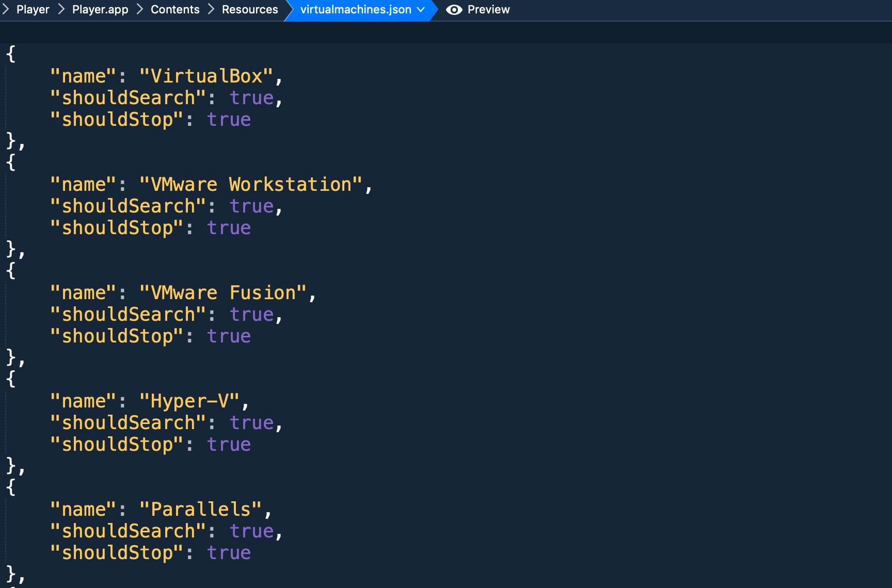
Task: Place cursor in the "Hyper-V" value
Action: point(189,401)
